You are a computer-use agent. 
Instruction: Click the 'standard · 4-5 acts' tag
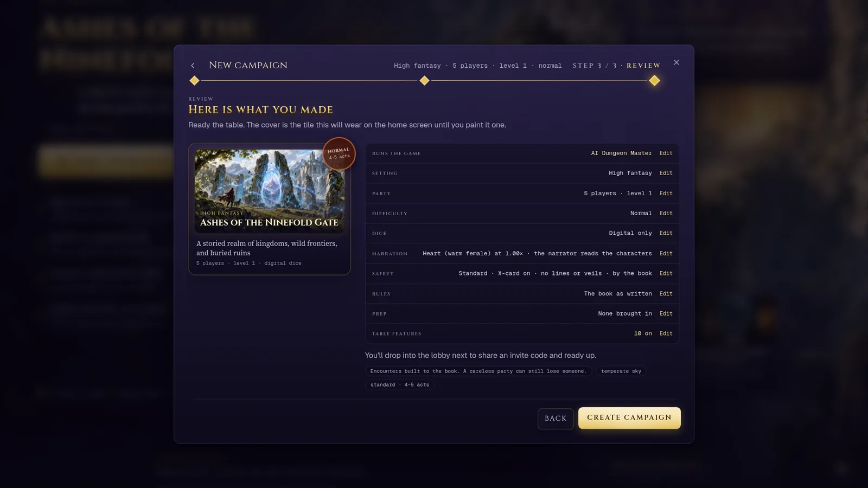(x=400, y=385)
